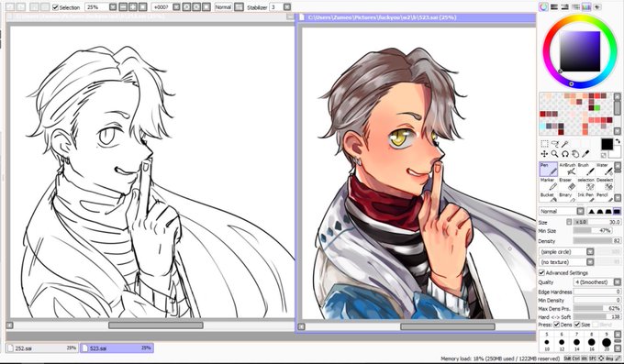Select the Pencil tool

pos(604,197)
